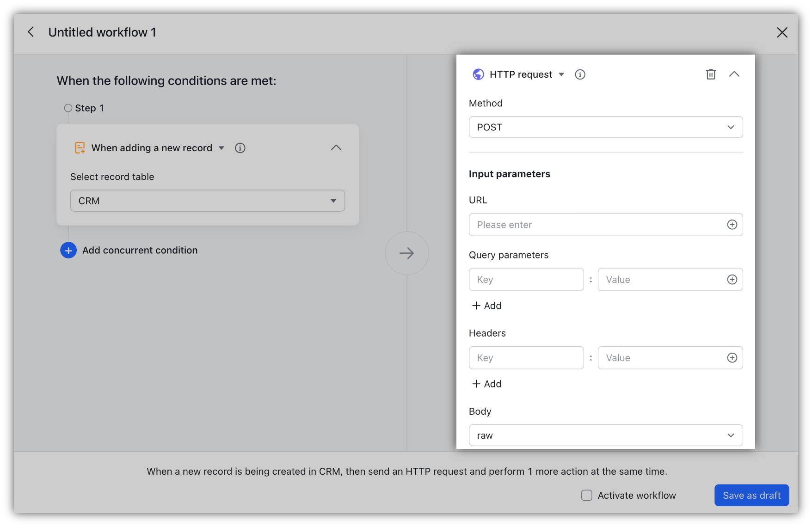
Task: Collapse the HTTP request panel
Action: [734, 74]
